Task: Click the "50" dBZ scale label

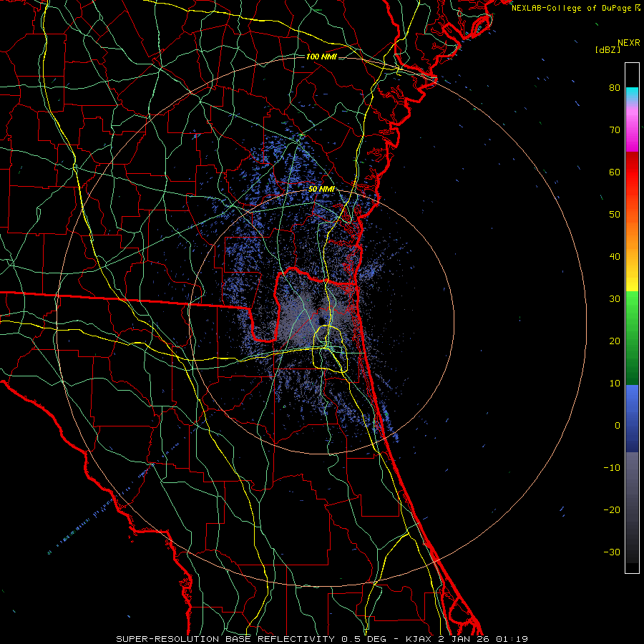Action: point(615,215)
